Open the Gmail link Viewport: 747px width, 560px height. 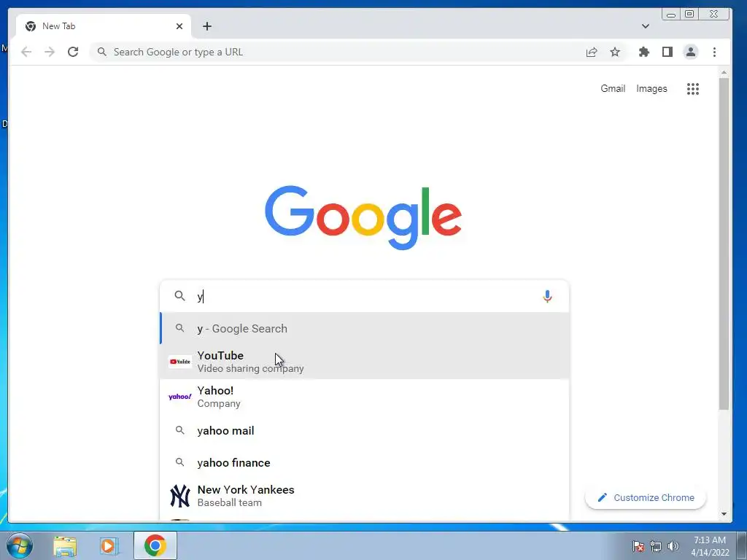[613, 88]
